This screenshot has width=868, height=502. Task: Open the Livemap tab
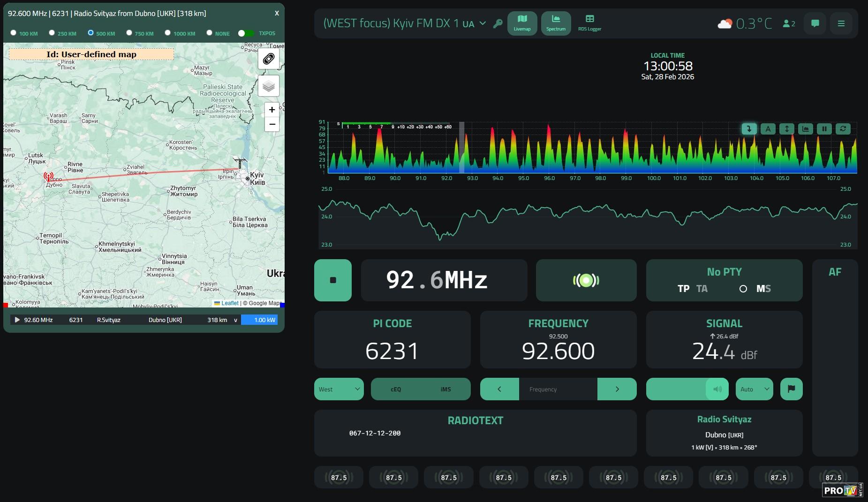[522, 23]
